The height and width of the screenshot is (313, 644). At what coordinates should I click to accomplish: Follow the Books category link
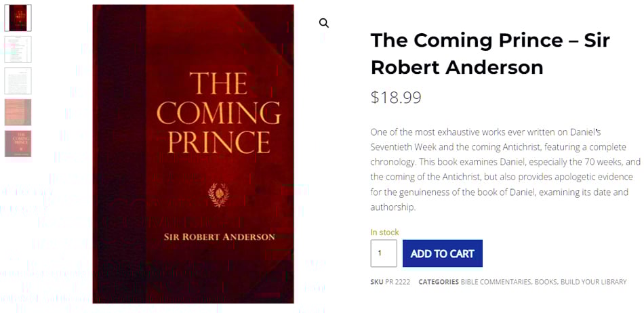coord(546,282)
